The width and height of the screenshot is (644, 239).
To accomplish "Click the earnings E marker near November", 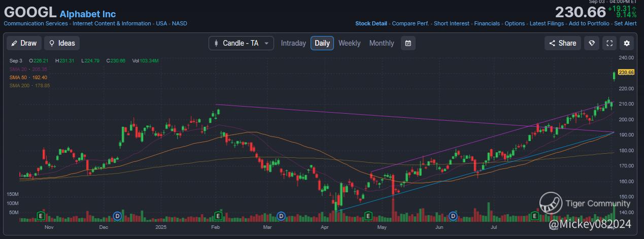I will point(40,216).
